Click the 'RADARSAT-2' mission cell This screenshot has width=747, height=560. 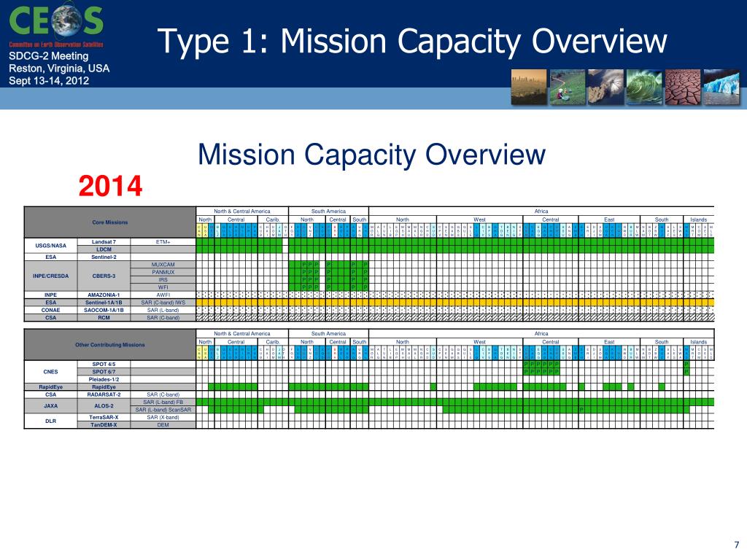click(104, 394)
